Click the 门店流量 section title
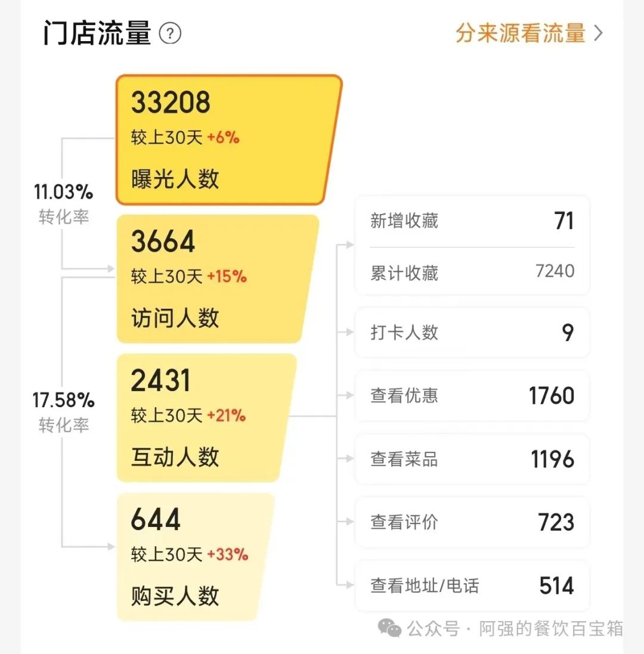 [97, 33]
